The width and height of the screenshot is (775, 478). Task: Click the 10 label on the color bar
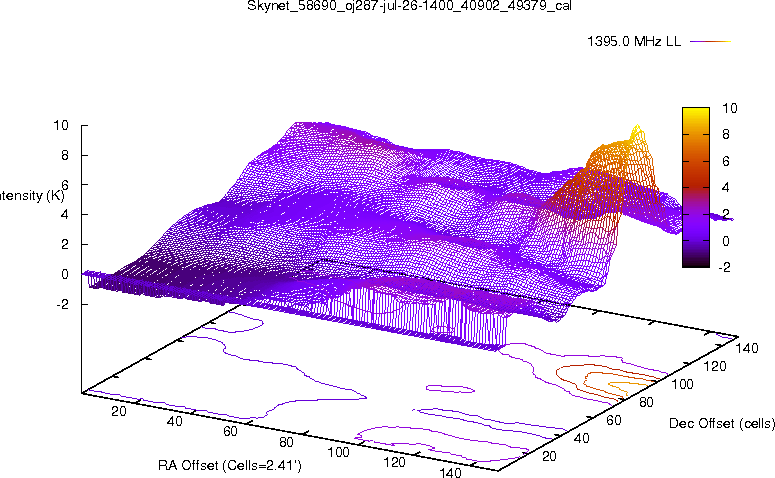[x=730, y=108]
